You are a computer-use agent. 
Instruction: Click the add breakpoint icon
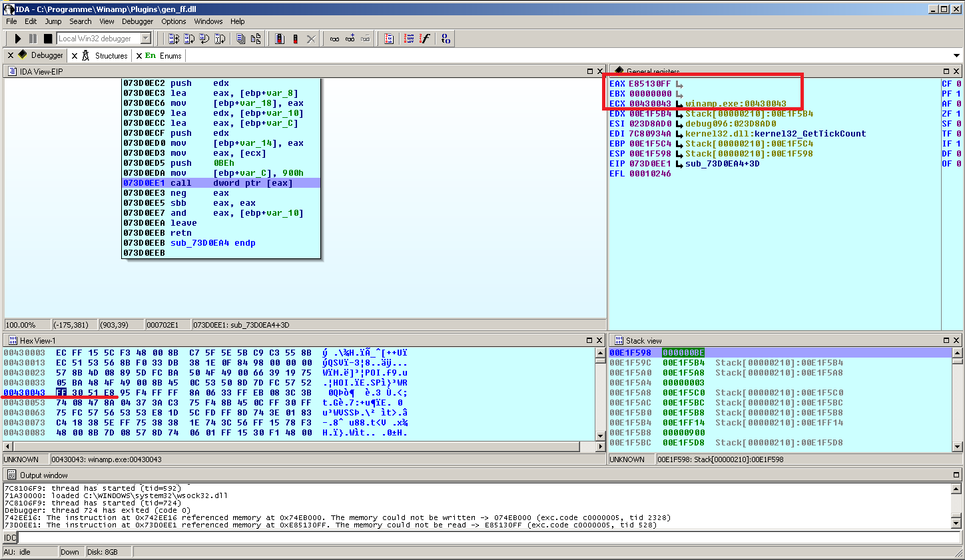295,39
